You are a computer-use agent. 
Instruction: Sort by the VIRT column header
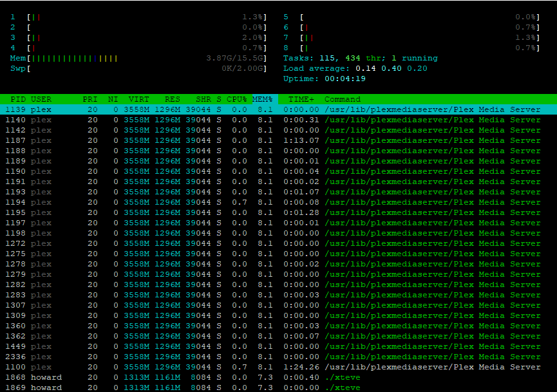click(x=139, y=99)
